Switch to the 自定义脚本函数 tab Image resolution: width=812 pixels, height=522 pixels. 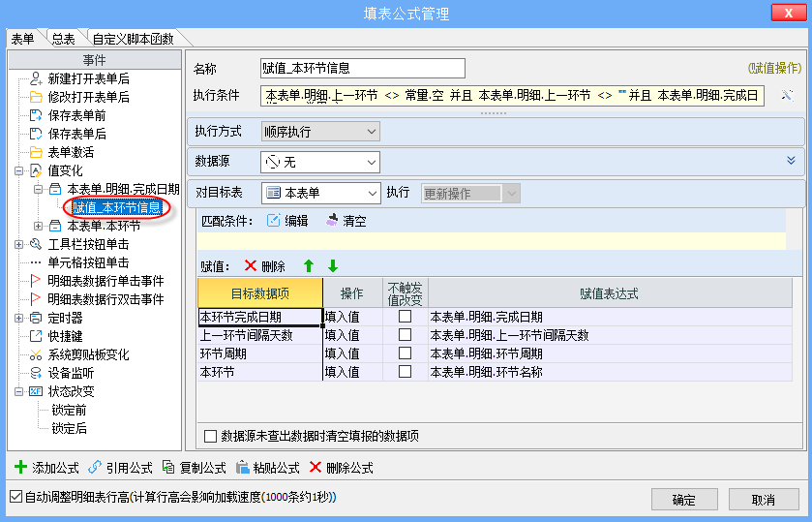[134, 39]
